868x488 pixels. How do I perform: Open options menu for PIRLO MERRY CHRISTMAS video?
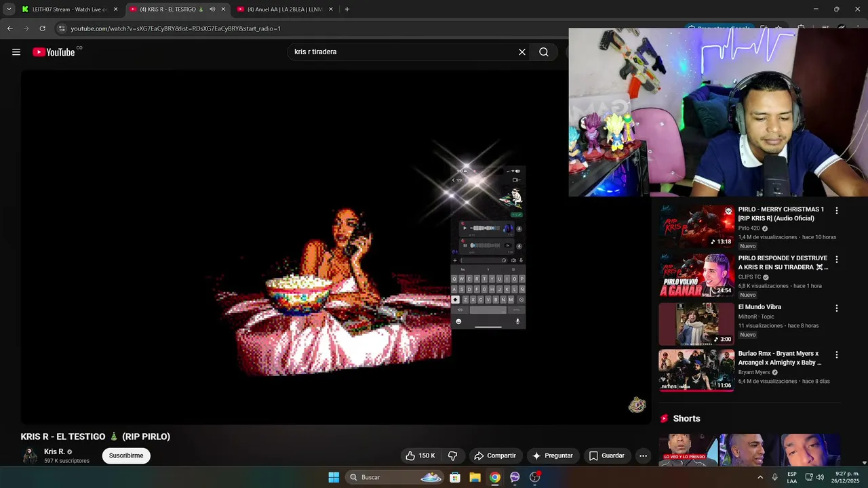click(836, 211)
